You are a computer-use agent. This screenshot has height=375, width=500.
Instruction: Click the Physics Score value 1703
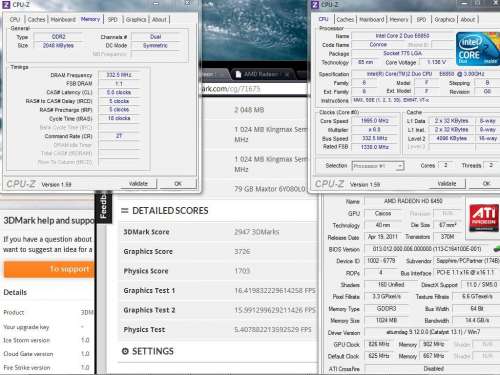tap(242, 271)
